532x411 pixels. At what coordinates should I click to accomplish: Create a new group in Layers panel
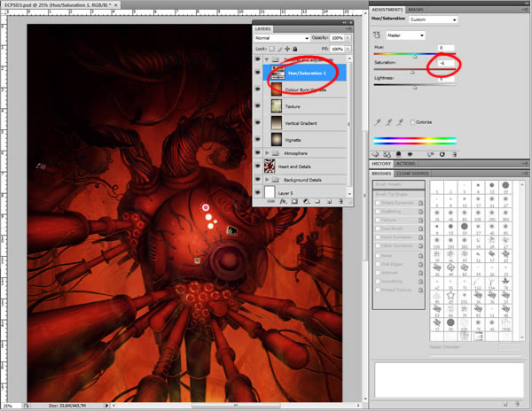click(x=318, y=202)
